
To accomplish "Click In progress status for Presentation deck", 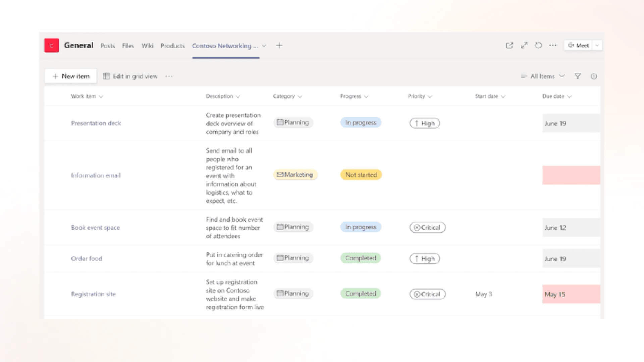I will (x=361, y=123).
